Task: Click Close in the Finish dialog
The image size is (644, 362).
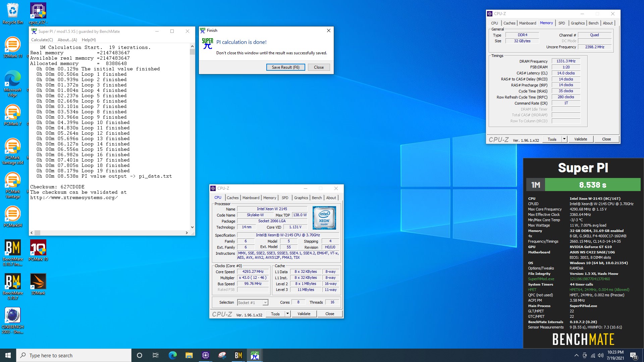Action: [319, 67]
